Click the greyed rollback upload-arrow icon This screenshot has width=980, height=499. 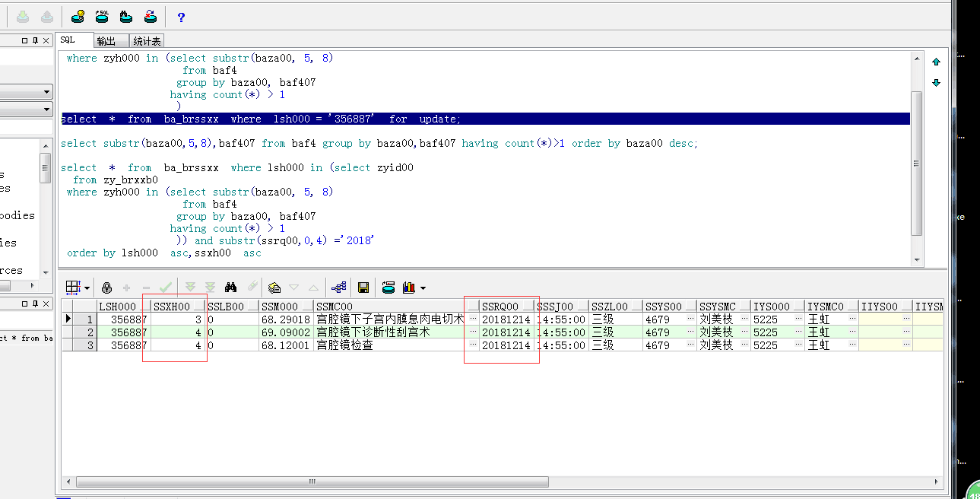pos(46,16)
